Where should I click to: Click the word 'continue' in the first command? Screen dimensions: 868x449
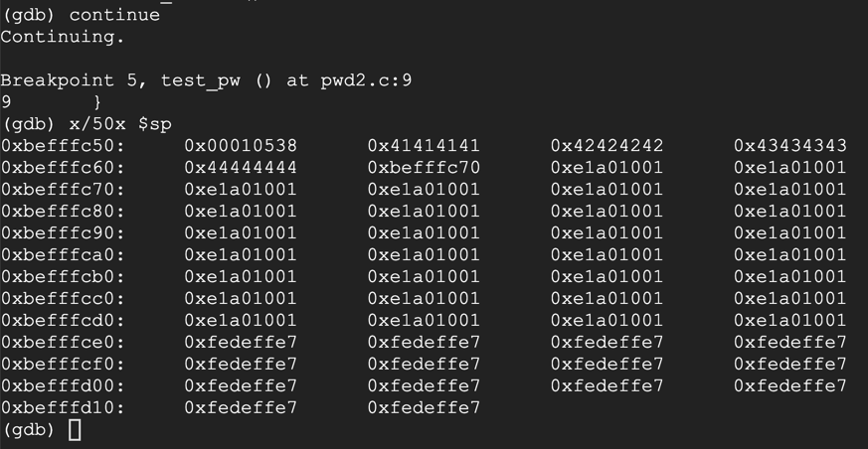click(114, 15)
